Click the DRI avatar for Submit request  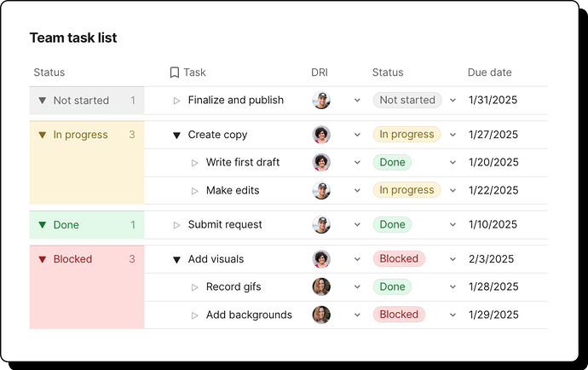click(321, 224)
